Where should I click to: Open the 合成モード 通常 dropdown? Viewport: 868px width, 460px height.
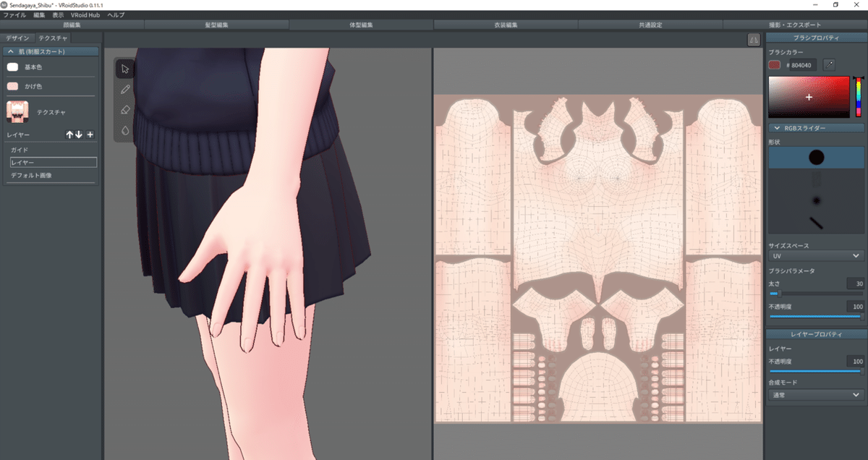click(816, 395)
